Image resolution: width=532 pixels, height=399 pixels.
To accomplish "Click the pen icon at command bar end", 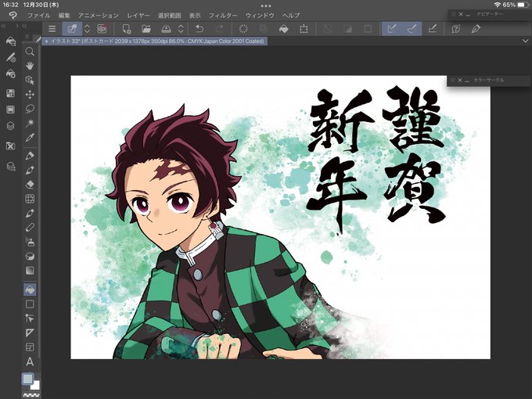I will (x=476, y=29).
